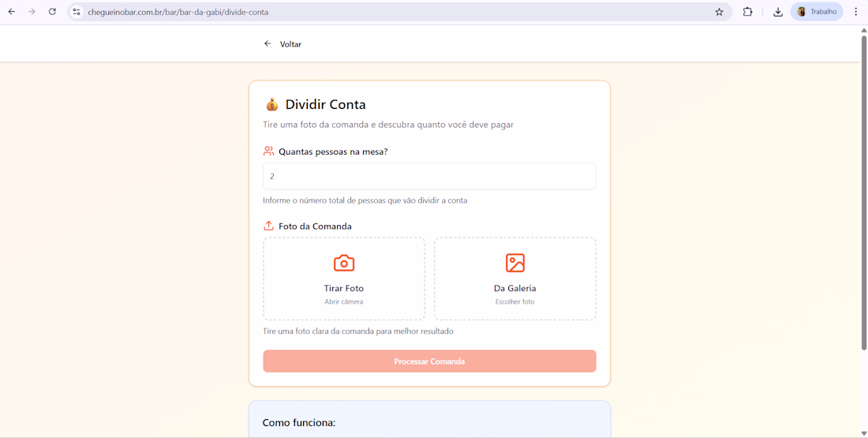Open the Trabalho profile button
Image resolution: width=868 pixels, height=438 pixels.
tap(817, 12)
